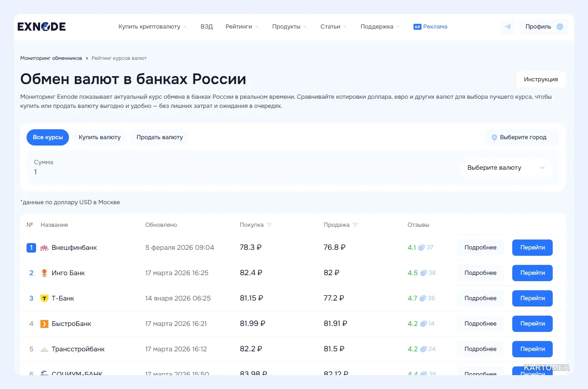Open the Выберите валюту dropdown
This screenshot has height=389, width=588.
[x=506, y=168]
